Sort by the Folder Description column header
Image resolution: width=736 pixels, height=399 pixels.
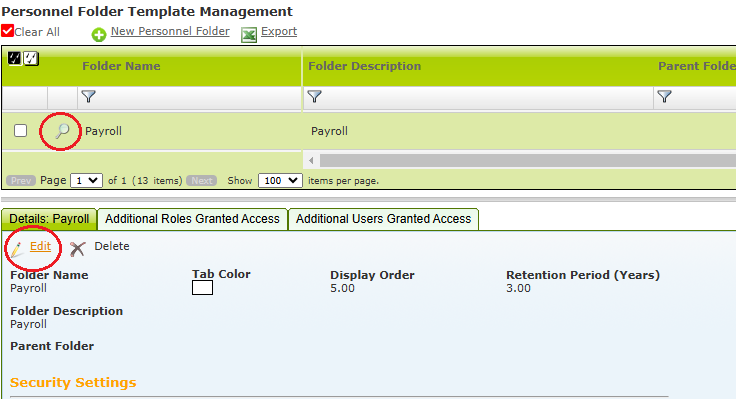(x=364, y=66)
